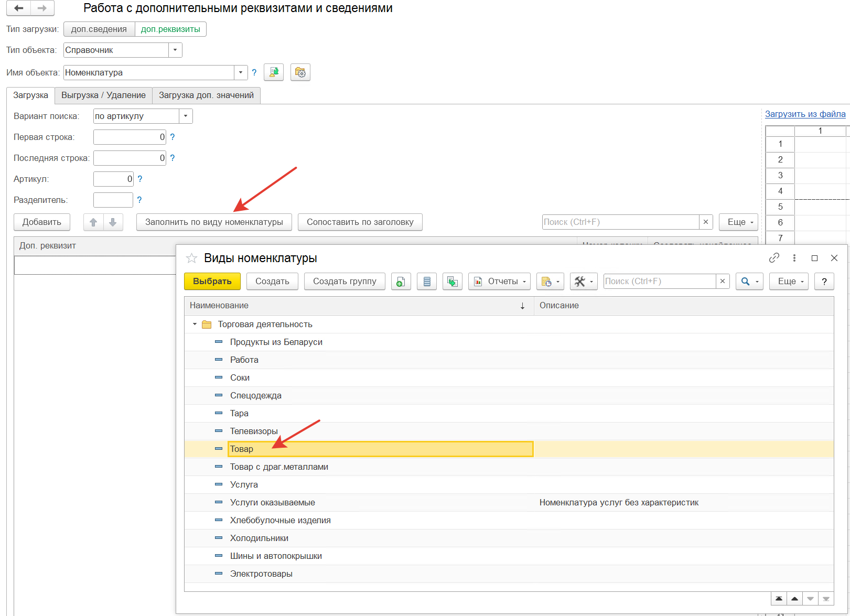This screenshot has width=850, height=616.
Task: Collapse Торговая деятельность folder
Action: (x=195, y=325)
